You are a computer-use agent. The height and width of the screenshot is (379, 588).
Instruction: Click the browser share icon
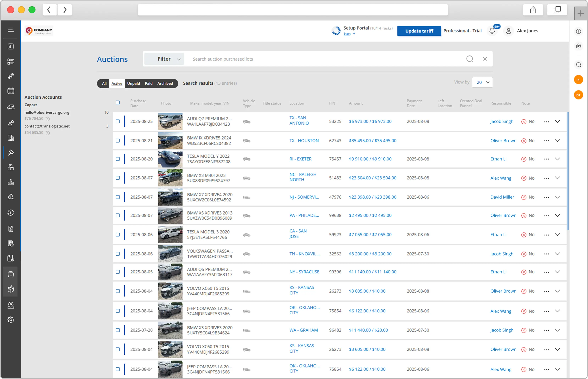(x=533, y=10)
